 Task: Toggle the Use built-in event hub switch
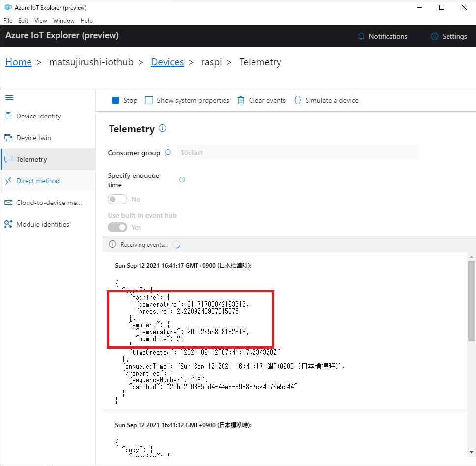click(x=117, y=227)
